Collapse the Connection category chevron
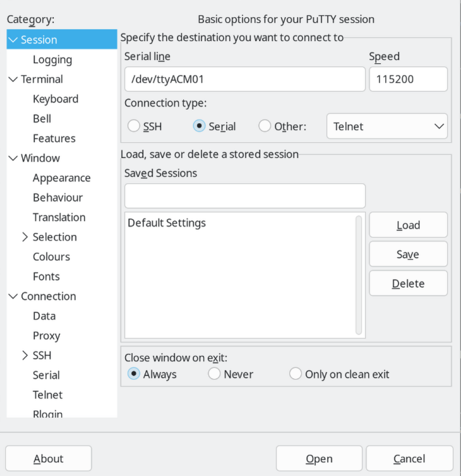Screen dimensions: 461x476 (13, 297)
